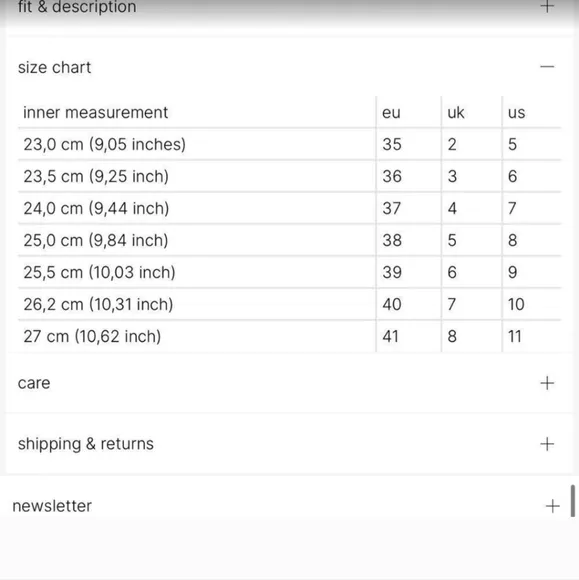Expand care section plus icon
The width and height of the screenshot is (579, 580).
pos(547,383)
